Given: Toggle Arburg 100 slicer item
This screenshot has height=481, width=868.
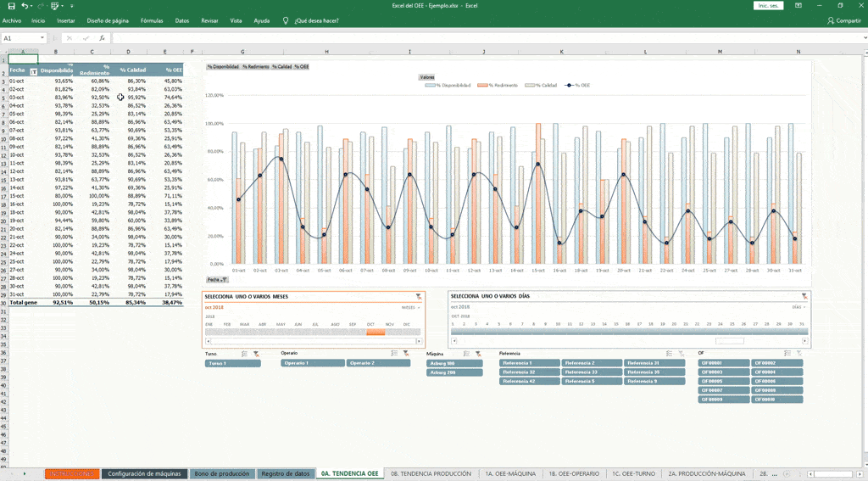Looking at the screenshot, I should click(454, 364).
